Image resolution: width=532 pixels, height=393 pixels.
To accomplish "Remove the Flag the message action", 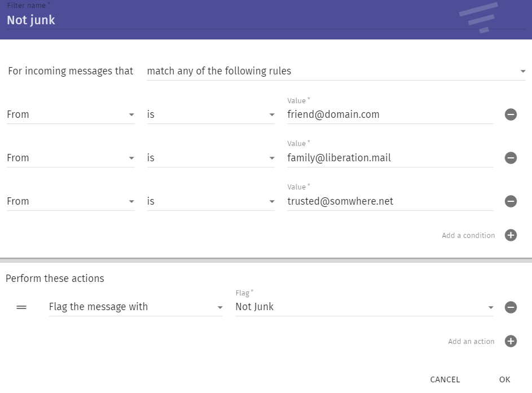I will point(511,307).
